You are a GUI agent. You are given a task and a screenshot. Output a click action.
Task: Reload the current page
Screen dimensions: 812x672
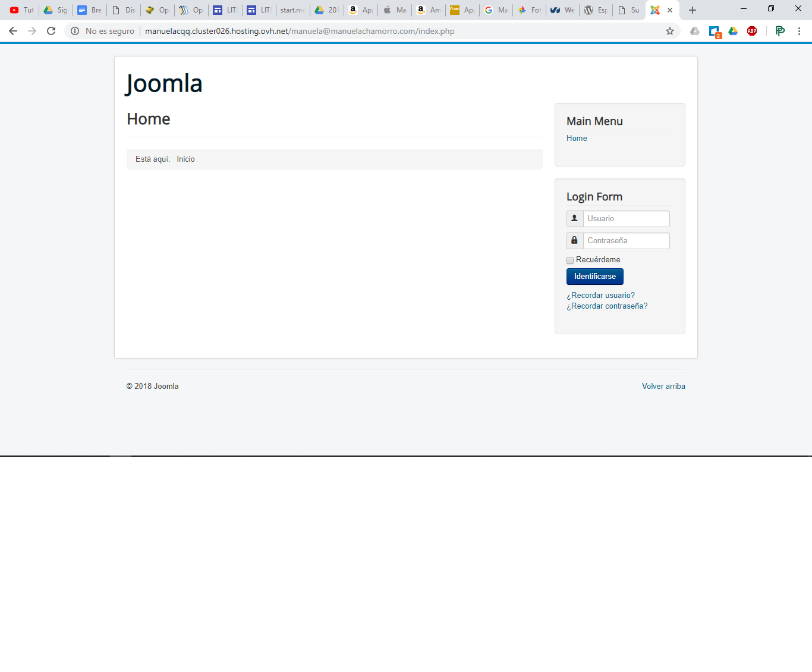51,31
